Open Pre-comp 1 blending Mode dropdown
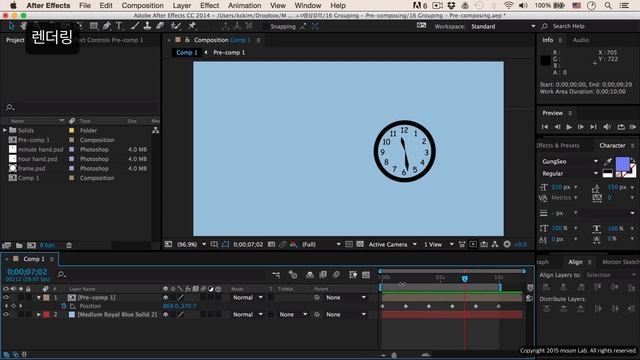Screen dimensions: 640x360 [x=248, y=298]
